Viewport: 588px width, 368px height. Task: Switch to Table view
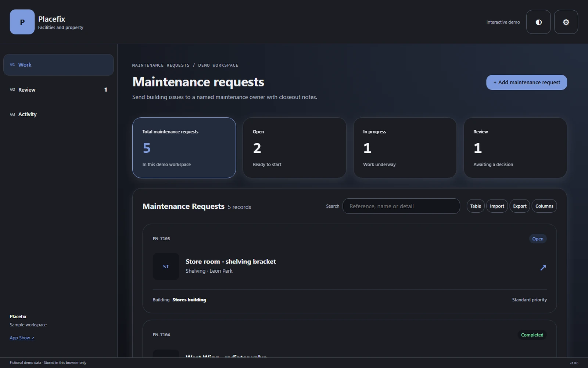(x=476, y=206)
